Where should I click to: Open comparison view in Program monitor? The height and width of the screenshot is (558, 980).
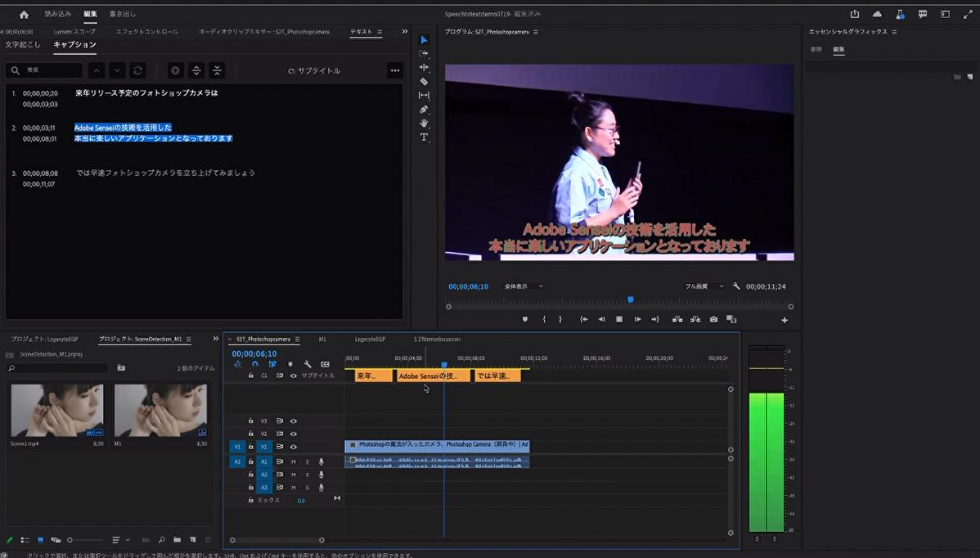point(731,319)
